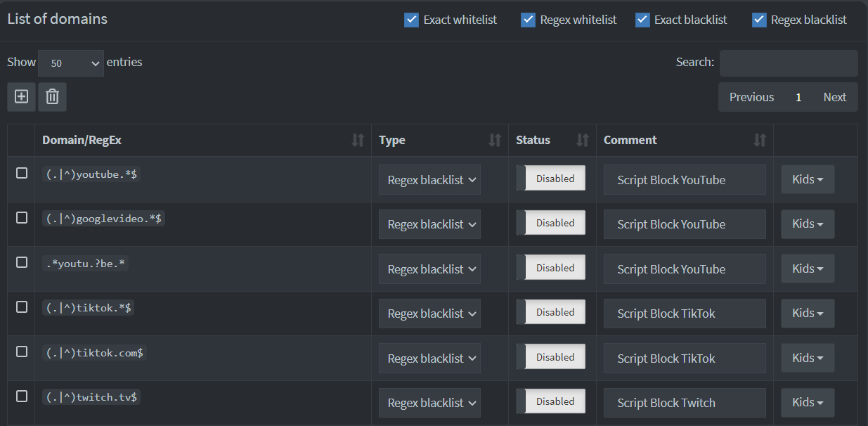The height and width of the screenshot is (426, 868).
Task: Toggle off the Regex blacklist filter
Action: click(759, 20)
